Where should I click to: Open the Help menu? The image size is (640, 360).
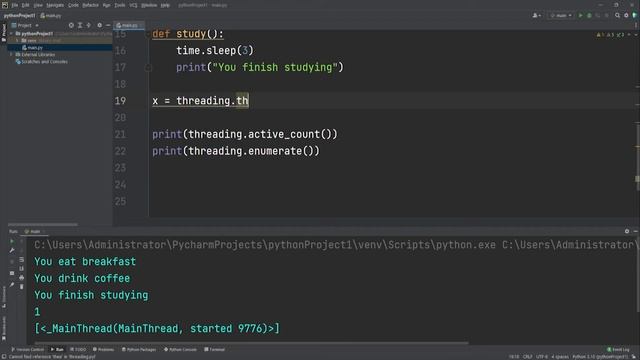tap(165, 5)
